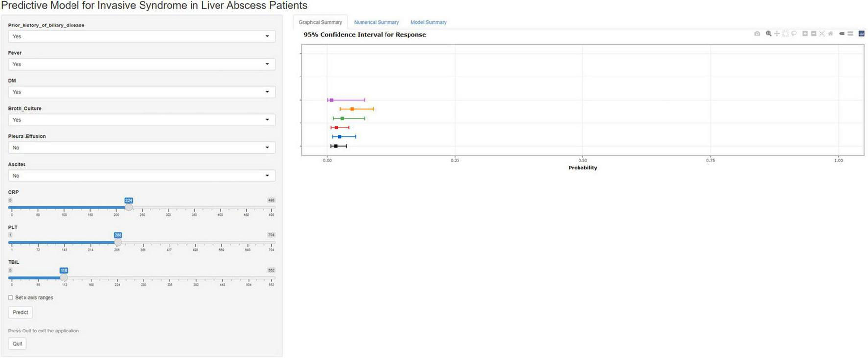This screenshot has height=358, width=868.
Task: Open the Plotly logo link icon
Action: pyautogui.click(x=861, y=34)
